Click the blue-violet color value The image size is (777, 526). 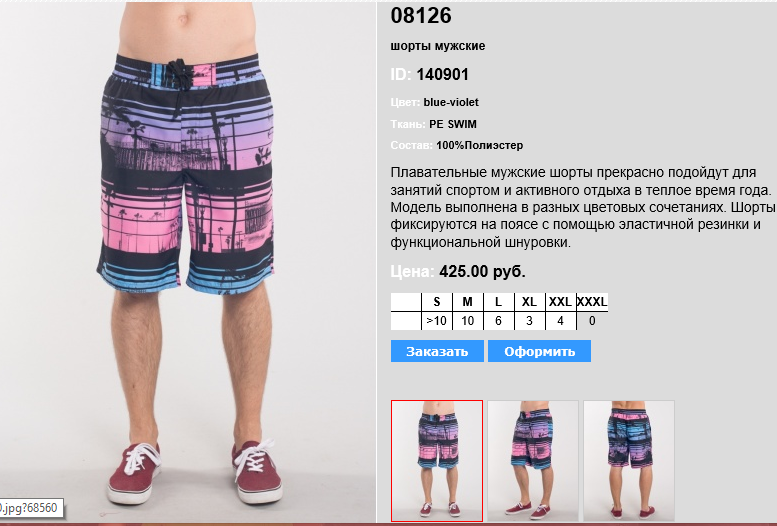click(451, 102)
